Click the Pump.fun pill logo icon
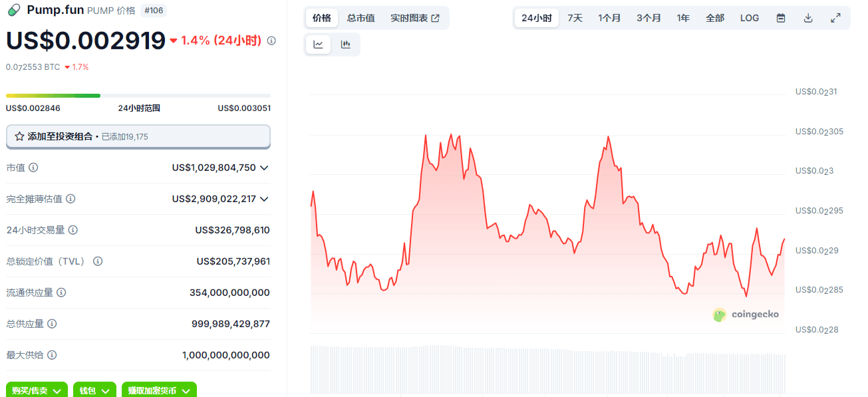 point(14,10)
